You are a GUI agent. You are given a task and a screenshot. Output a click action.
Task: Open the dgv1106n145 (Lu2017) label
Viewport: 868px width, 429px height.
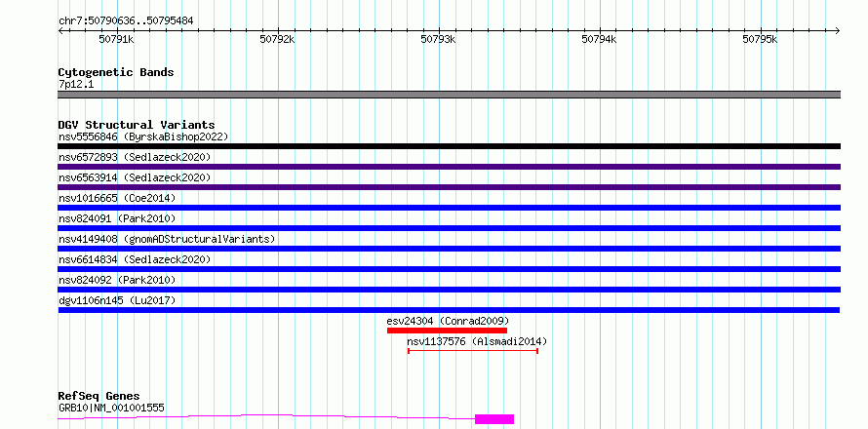coord(117,300)
